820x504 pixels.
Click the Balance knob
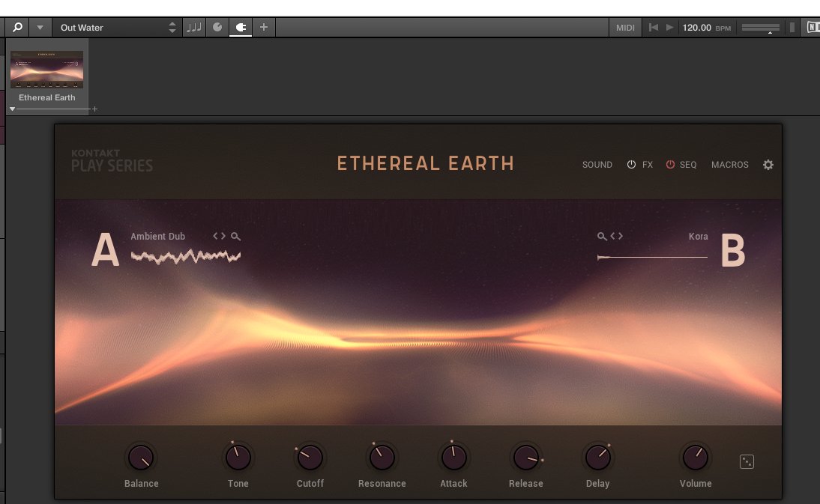point(141,458)
